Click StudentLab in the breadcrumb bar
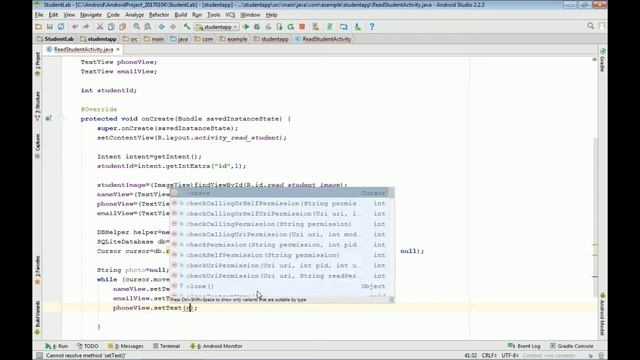640x360 pixels. [x=55, y=39]
